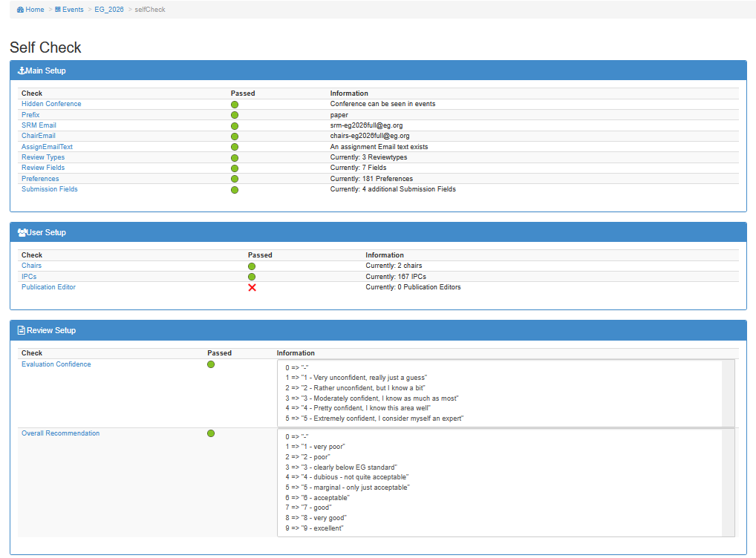756x558 pixels.
Task: Click 'Currently: 3 Reviewtypes' text
Action: [x=368, y=157]
